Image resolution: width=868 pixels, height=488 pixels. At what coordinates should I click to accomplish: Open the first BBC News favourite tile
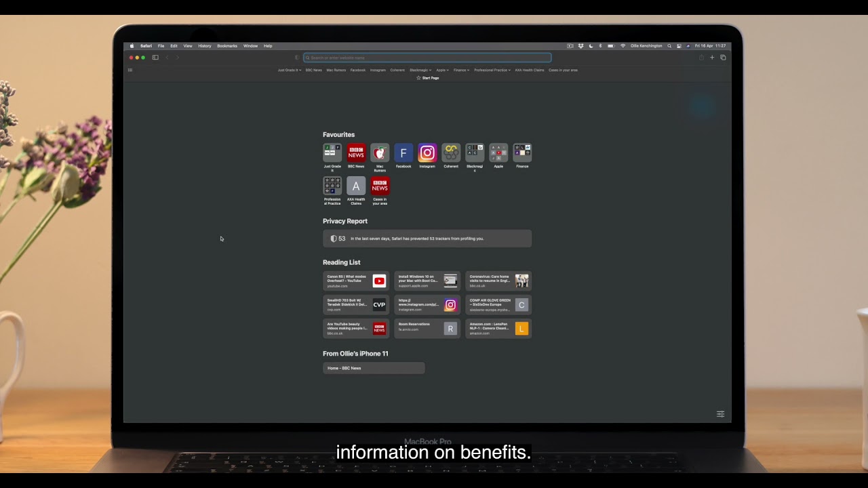pyautogui.click(x=356, y=152)
